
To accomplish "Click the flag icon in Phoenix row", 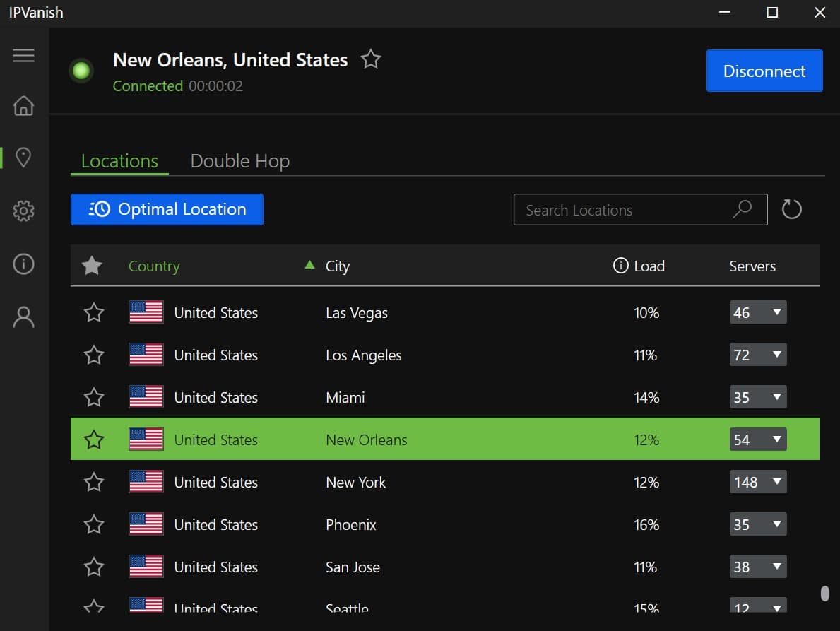I will (x=146, y=524).
